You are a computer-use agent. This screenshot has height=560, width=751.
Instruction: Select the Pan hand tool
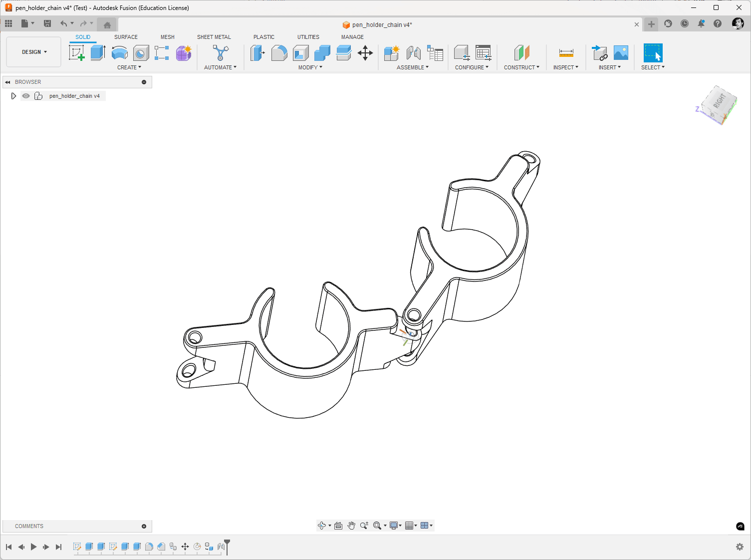click(x=351, y=526)
